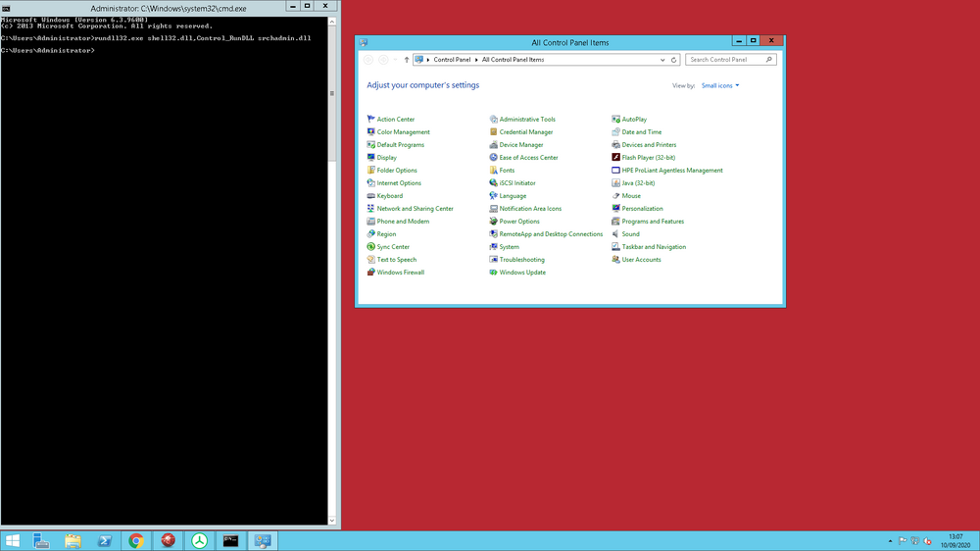Click the Internet Options icon
Viewport: 980px width, 551px height.
[370, 183]
